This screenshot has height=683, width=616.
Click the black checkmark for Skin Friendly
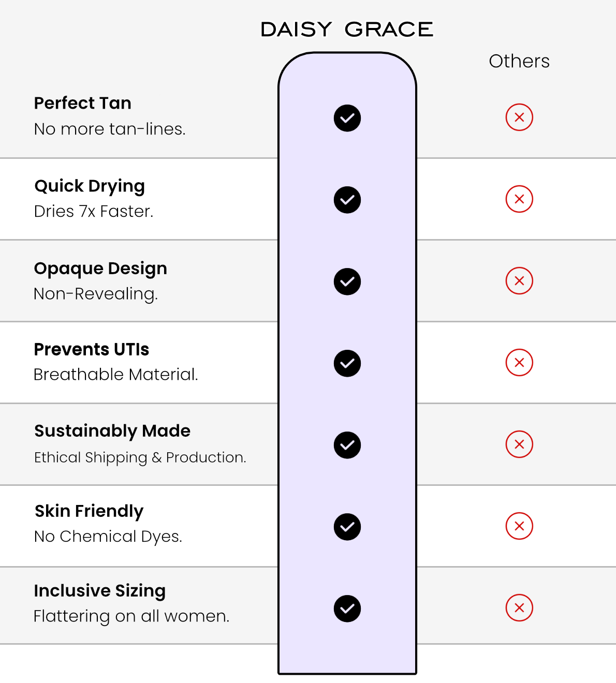coord(347,527)
